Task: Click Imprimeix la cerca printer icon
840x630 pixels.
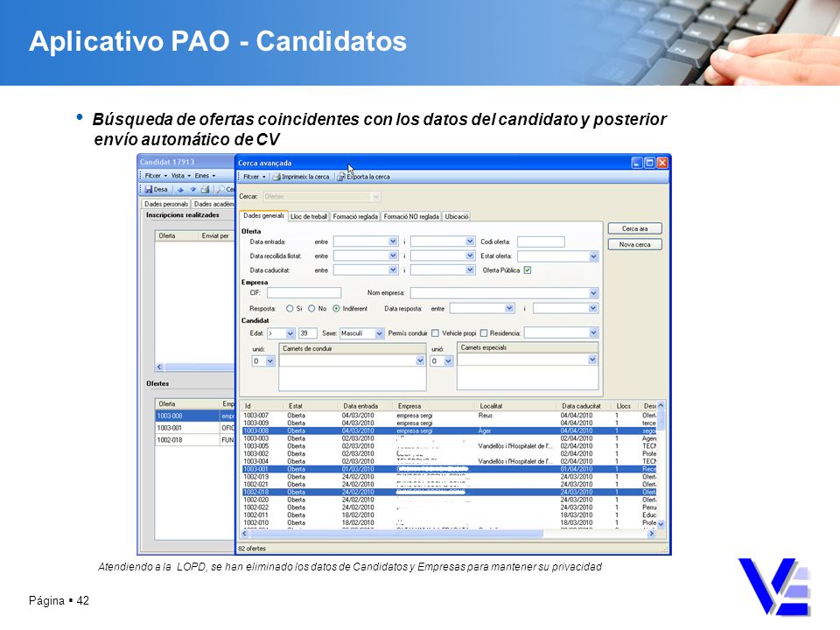Action: (276, 177)
